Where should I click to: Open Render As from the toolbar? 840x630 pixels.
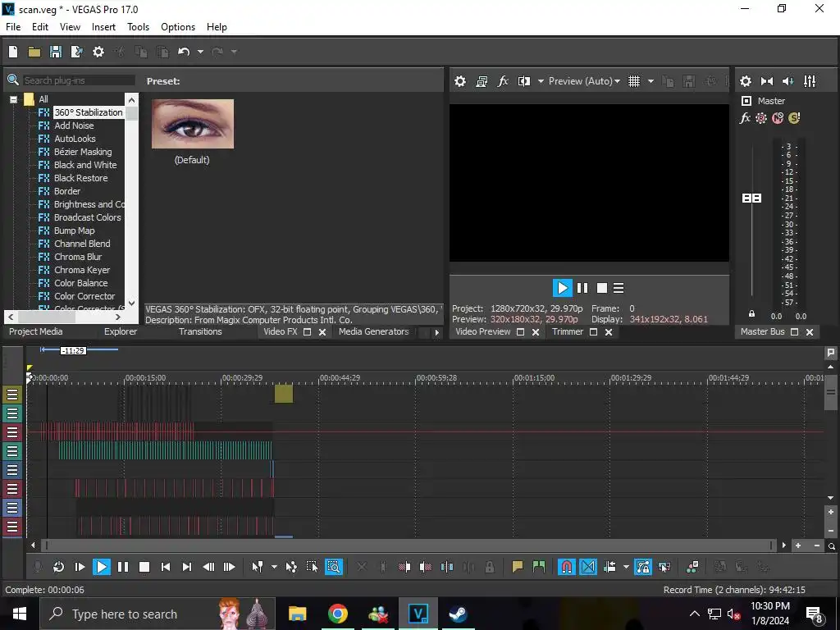coord(76,52)
